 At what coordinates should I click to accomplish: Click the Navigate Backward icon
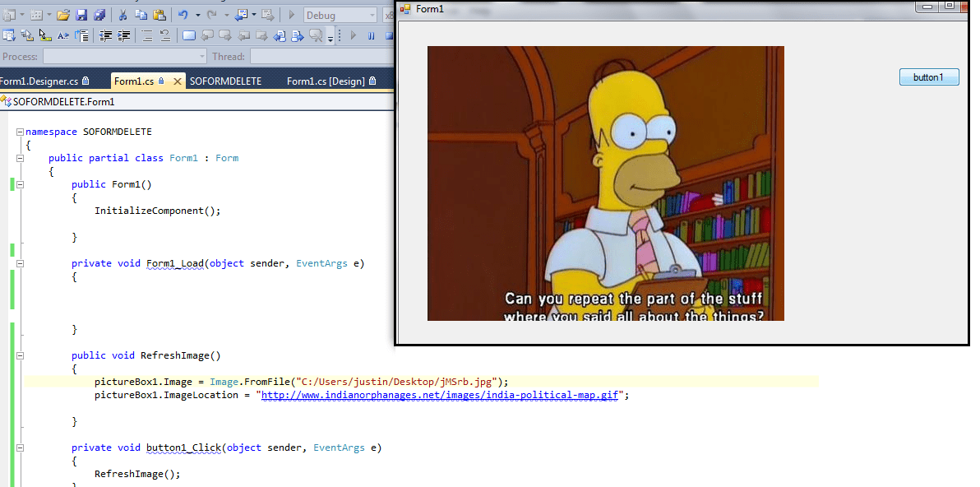241,15
